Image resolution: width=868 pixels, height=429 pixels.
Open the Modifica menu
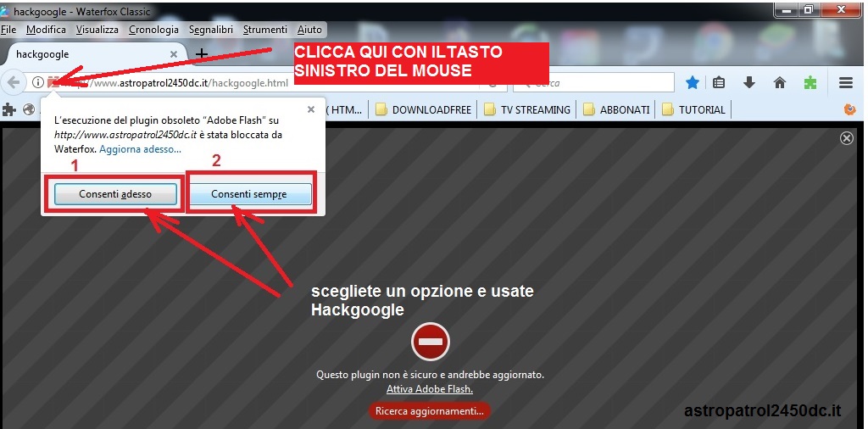tap(46, 30)
